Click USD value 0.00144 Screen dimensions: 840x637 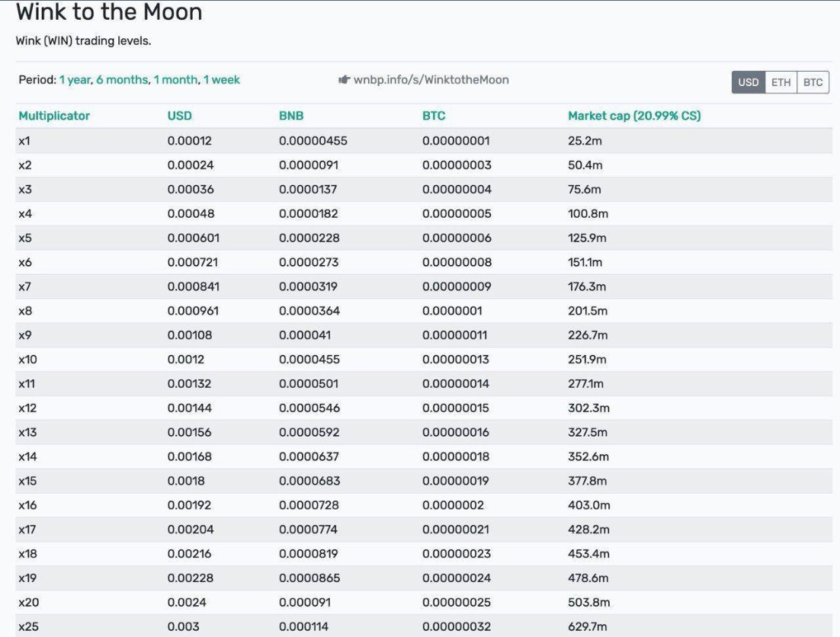(190, 408)
